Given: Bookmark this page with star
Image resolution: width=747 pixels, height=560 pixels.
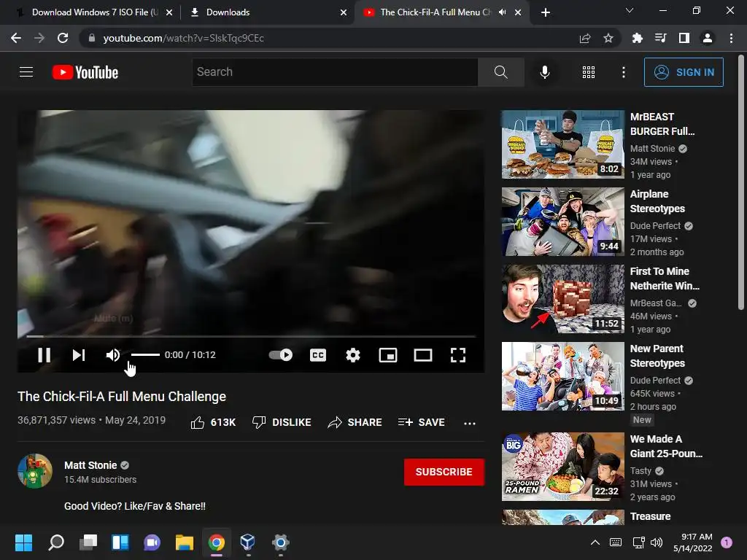Looking at the screenshot, I should coord(608,38).
